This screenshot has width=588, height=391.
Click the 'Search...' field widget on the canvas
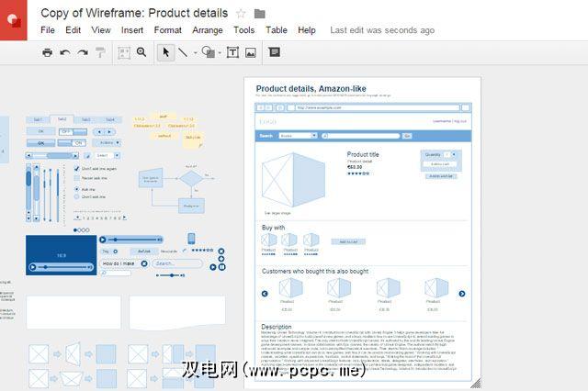(177, 263)
